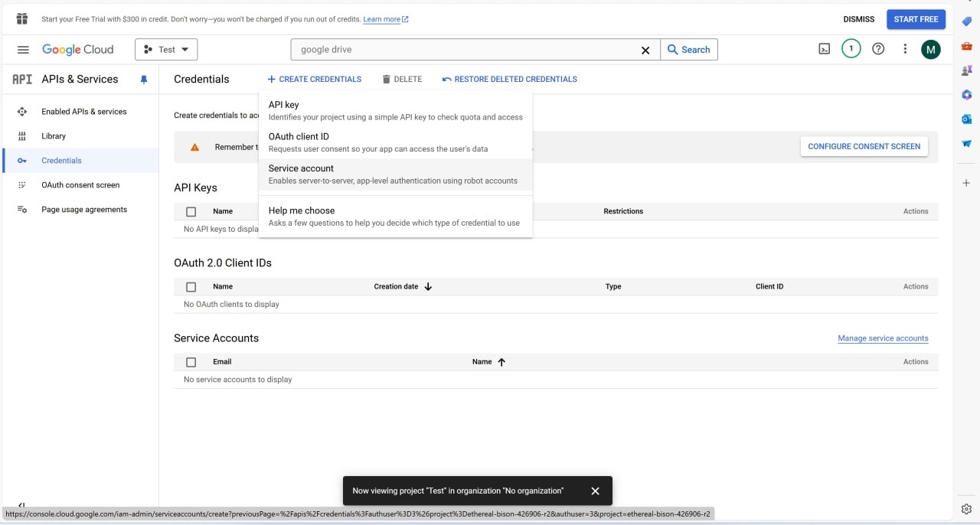Open the Test project selector dropdown

click(x=166, y=50)
